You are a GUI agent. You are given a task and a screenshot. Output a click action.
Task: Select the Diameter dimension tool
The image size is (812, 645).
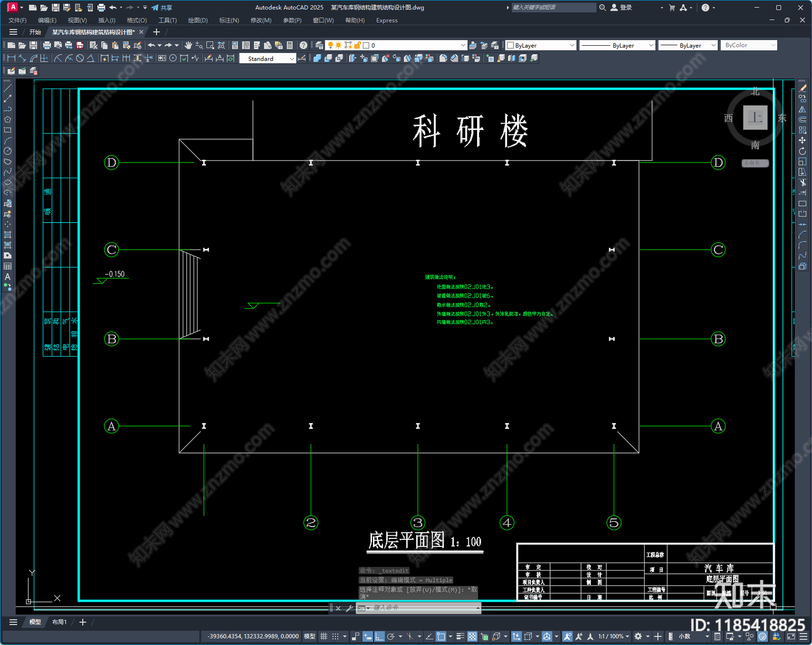click(80, 58)
